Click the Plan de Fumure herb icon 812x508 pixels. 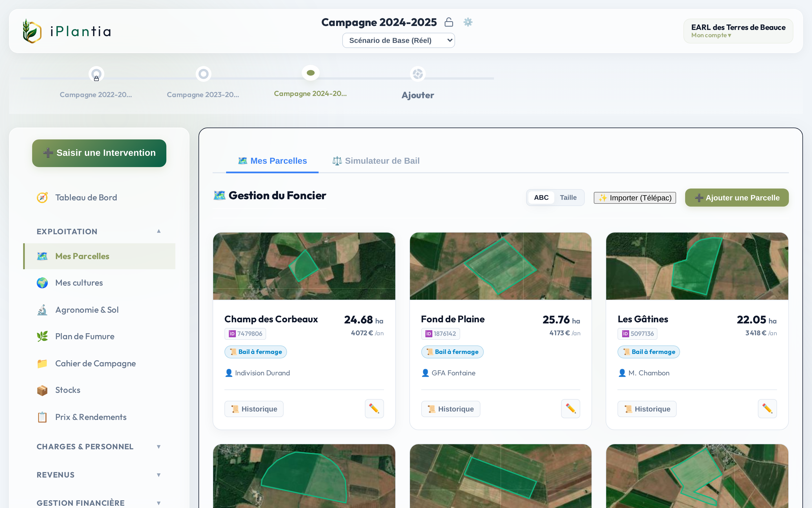(42, 336)
